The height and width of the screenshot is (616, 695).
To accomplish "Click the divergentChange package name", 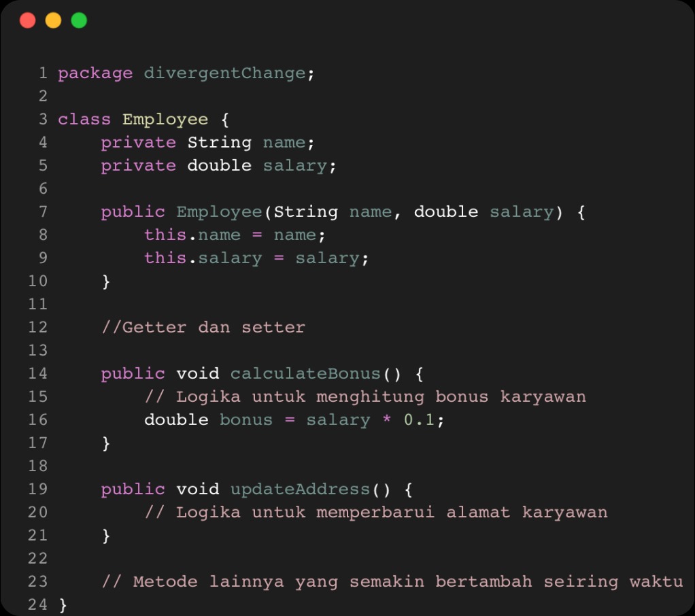I will [224, 73].
